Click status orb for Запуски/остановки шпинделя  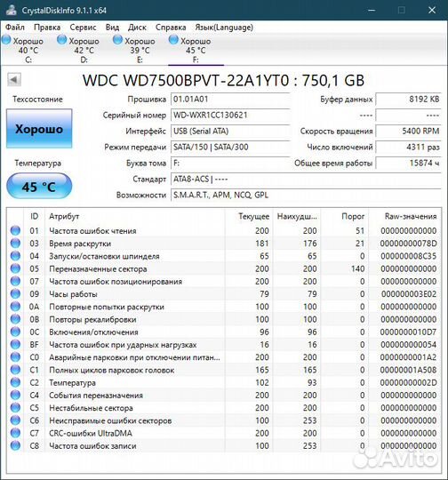15,256
